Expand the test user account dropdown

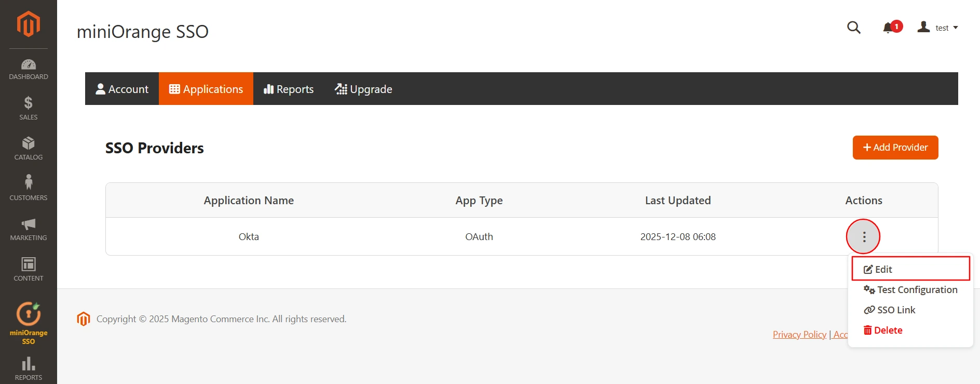tap(937, 28)
